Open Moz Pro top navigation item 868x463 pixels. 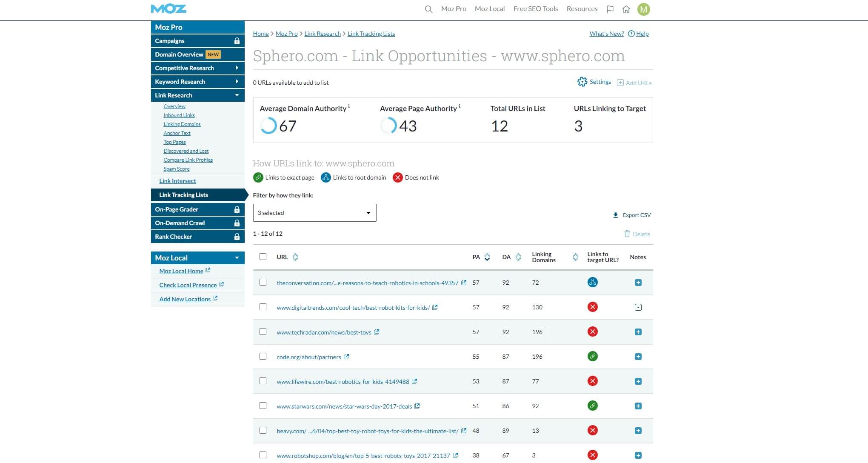[454, 9]
